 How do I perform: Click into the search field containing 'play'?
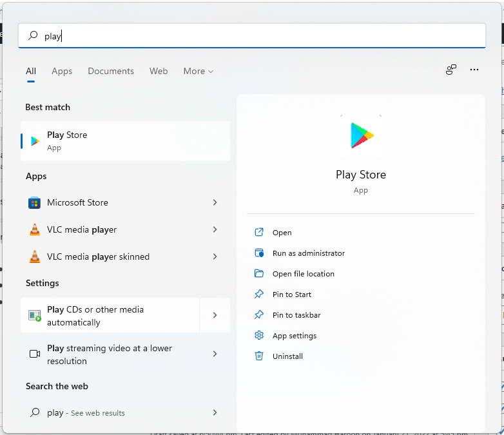pyautogui.click(x=252, y=35)
